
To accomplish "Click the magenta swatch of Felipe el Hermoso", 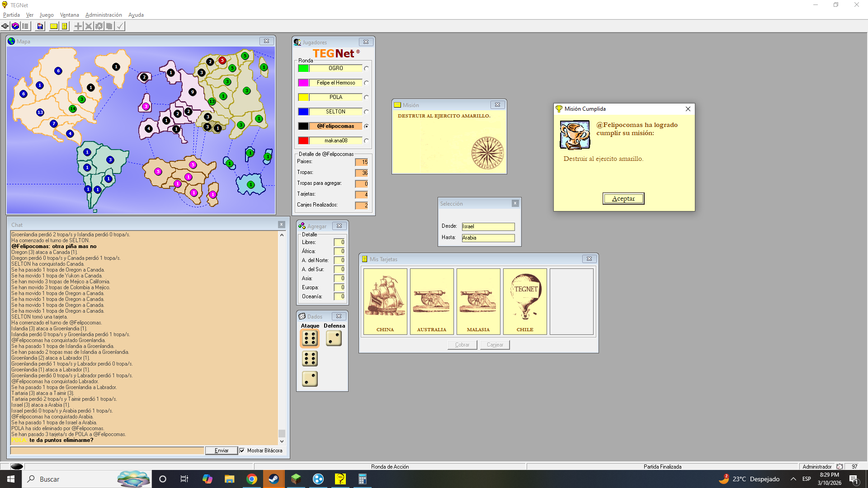I will tap(303, 83).
